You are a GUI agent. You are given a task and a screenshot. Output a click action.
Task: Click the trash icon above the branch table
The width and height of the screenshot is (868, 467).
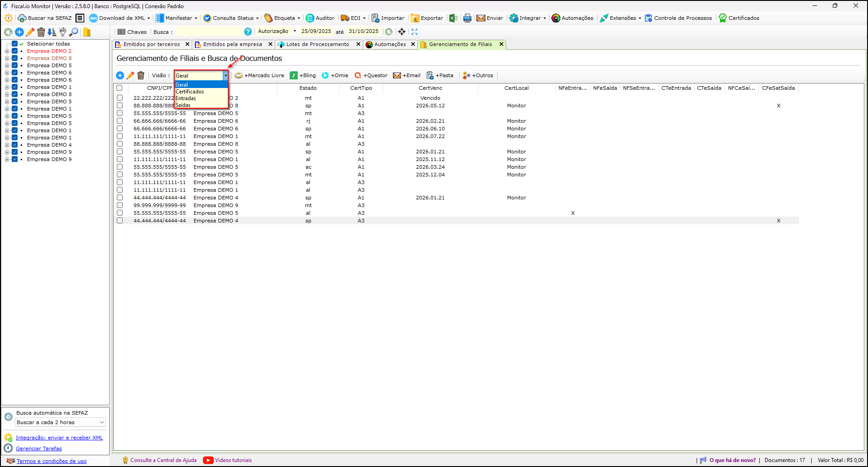tap(141, 75)
